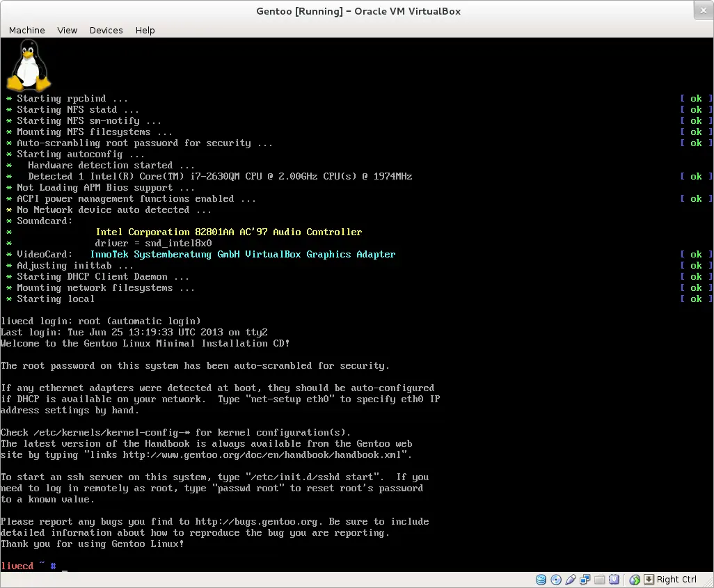Click the 'http://bugs.gentoo.org' line
Screen dimensions: 714x588
click(x=214, y=521)
